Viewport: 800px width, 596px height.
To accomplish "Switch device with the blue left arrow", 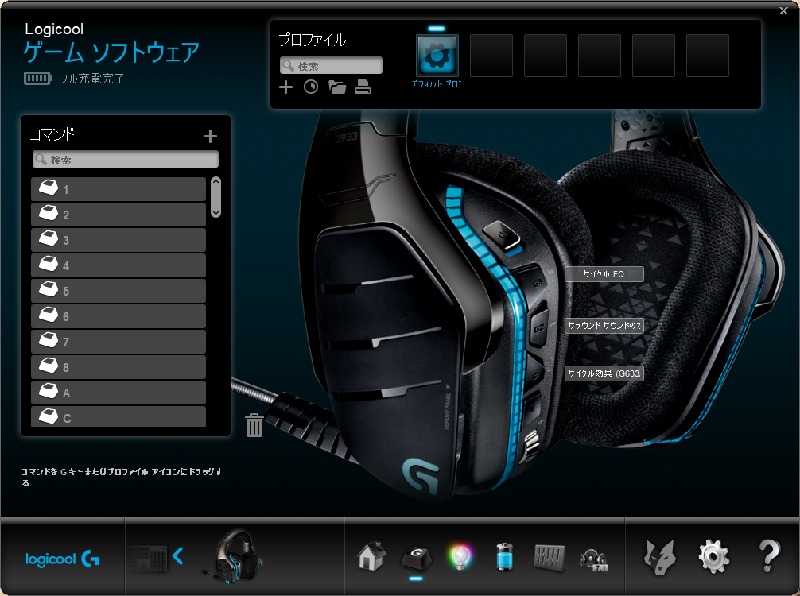I will coord(178,556).
